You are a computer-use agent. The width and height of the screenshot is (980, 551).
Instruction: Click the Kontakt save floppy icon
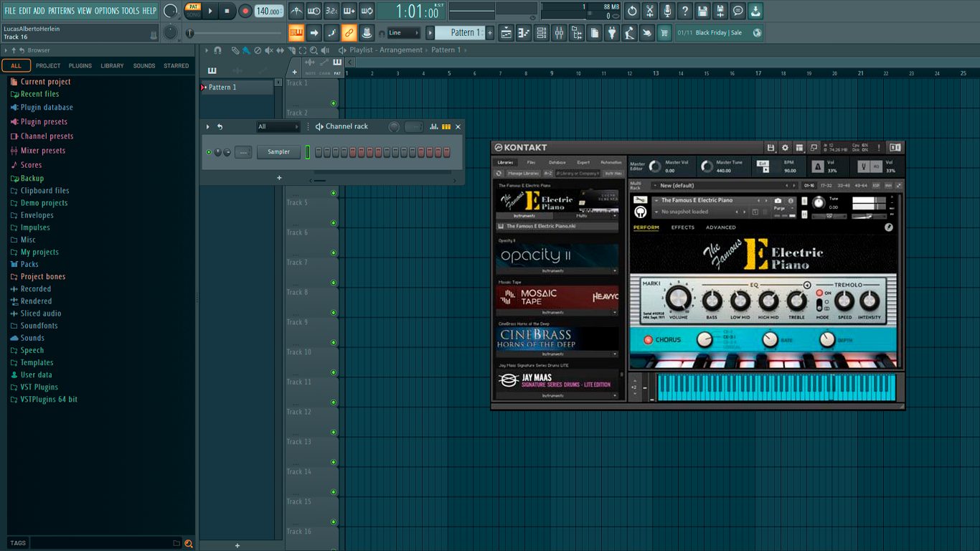tap(771, 148)
